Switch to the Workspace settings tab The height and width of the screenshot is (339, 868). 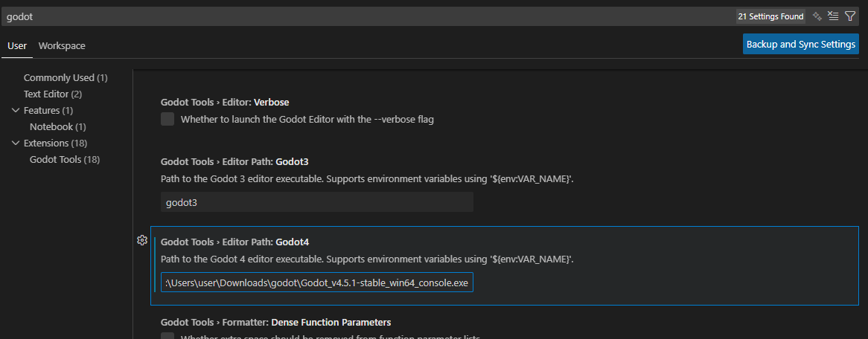click(x=62, y=46)
